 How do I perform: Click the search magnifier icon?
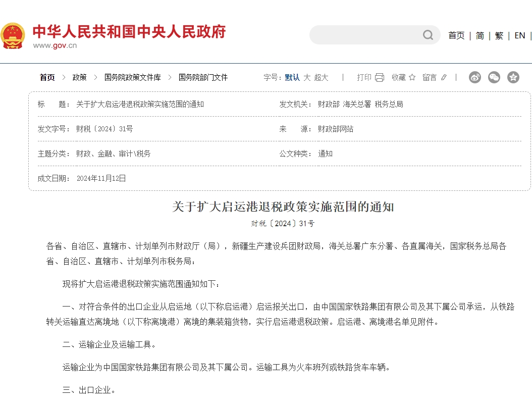pyautogui.click(x=428, y=35)
